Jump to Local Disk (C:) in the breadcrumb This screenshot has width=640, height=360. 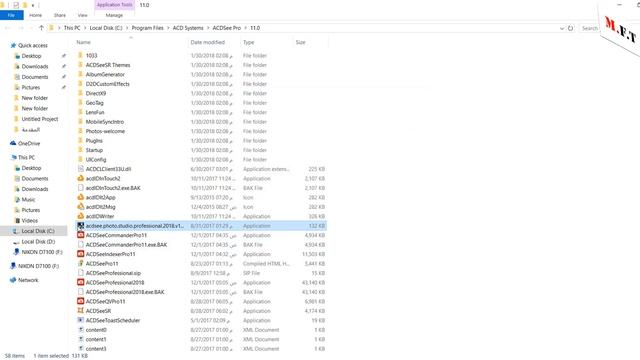tap(106, 28)
